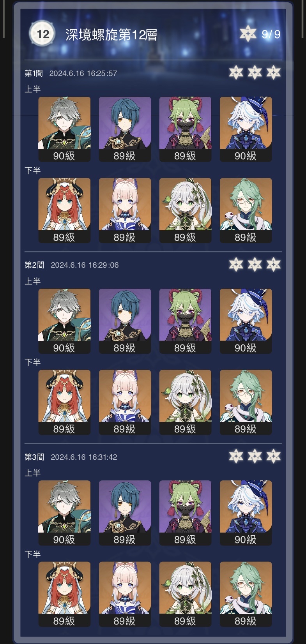Tap the 第3間 chamber label
Screen dimensions: 306x644
(x=34, y=457)
